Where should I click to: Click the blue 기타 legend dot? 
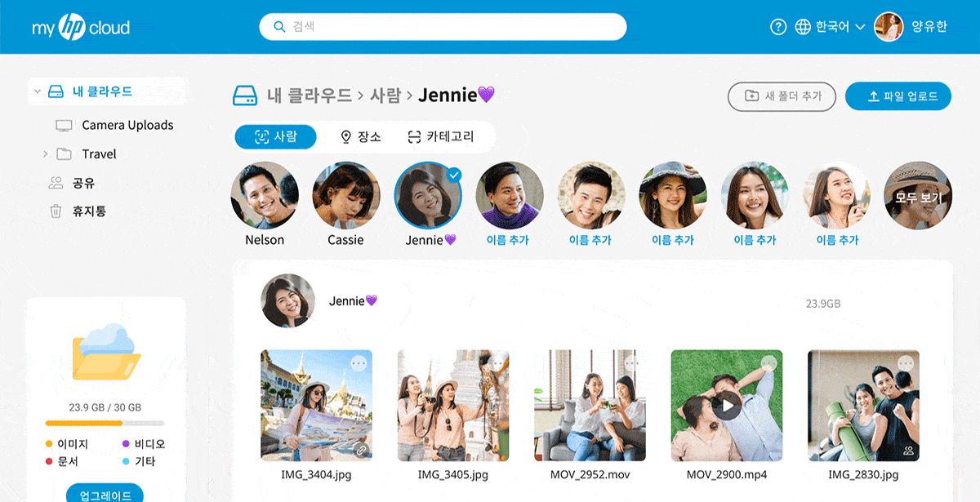click(x=126, y=461)
